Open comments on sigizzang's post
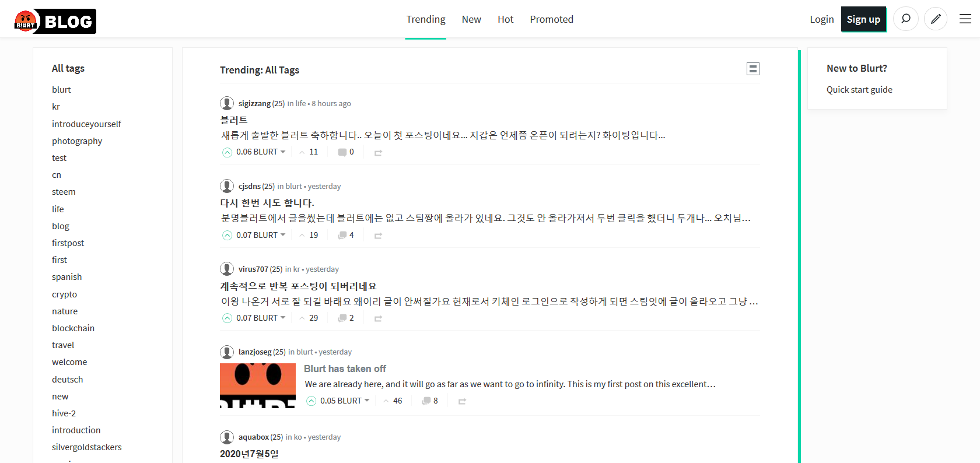The width and height of the screenshot is (980, 463). [346, 152]
